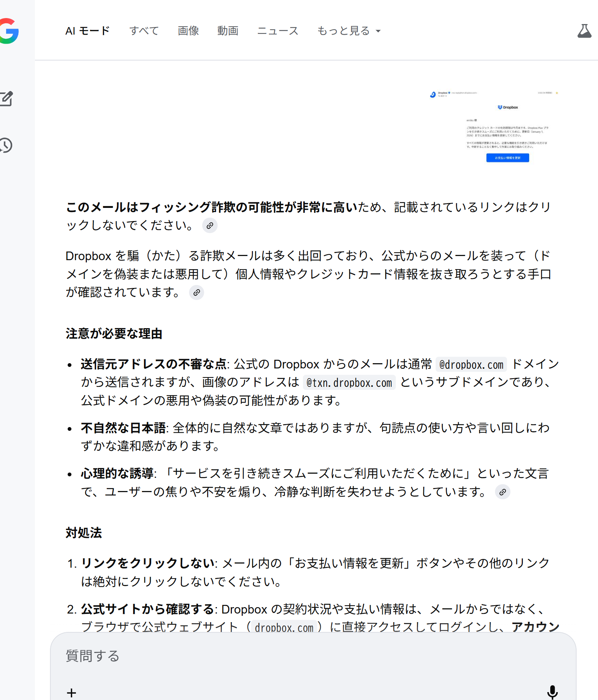Image resolution: width=598 pixels, height=700 pixels.
Task: Focus the 質問する input field
Action: coord(313,656)
